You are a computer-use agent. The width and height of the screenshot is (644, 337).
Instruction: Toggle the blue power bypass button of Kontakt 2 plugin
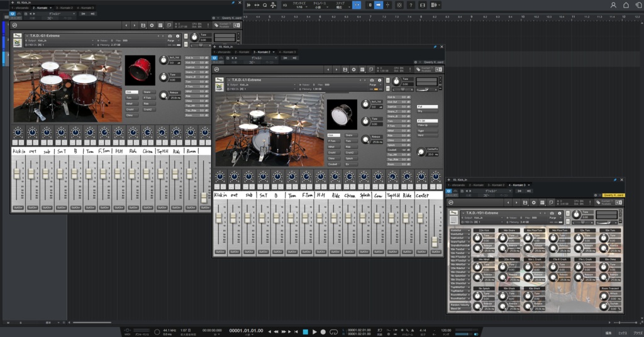(214, 58)
